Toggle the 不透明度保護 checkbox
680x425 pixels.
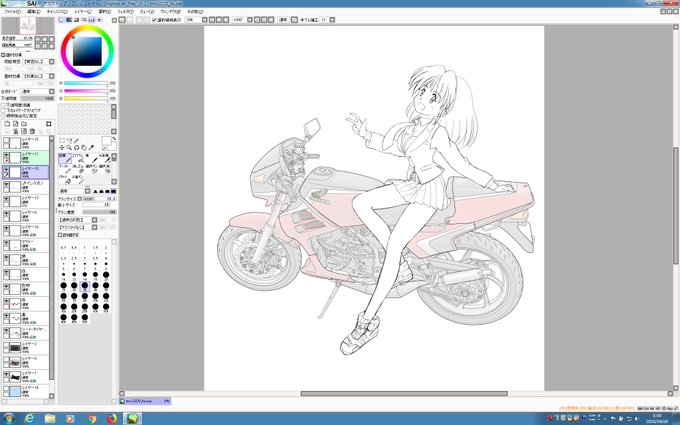point(3,105)
